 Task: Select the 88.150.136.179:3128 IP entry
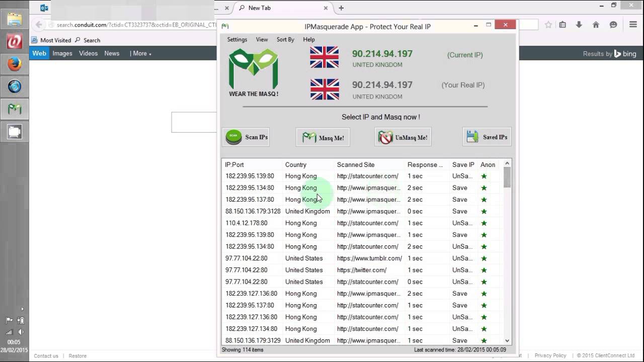tap(253, 211)
